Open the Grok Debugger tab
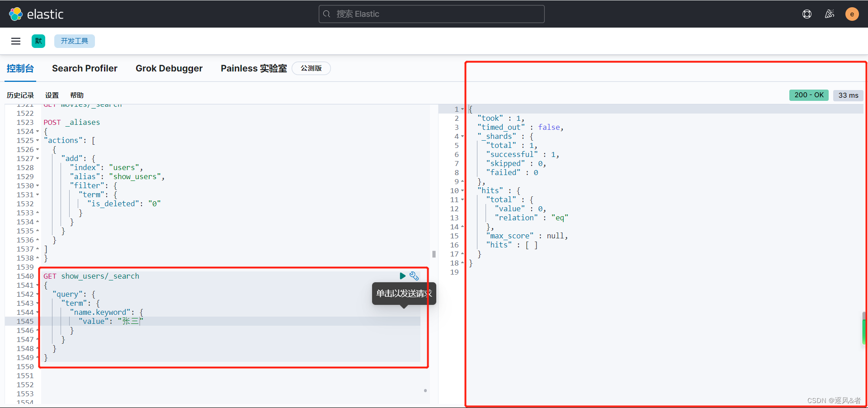Viewport: 868px width, 408px height. click(169, 68)
